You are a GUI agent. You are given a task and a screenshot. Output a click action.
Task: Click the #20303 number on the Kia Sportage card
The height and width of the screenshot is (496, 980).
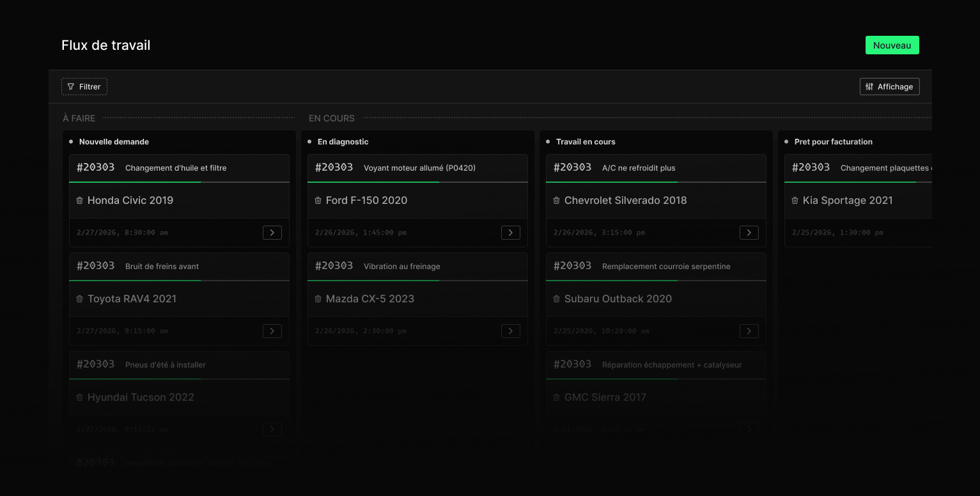(811, 167)
